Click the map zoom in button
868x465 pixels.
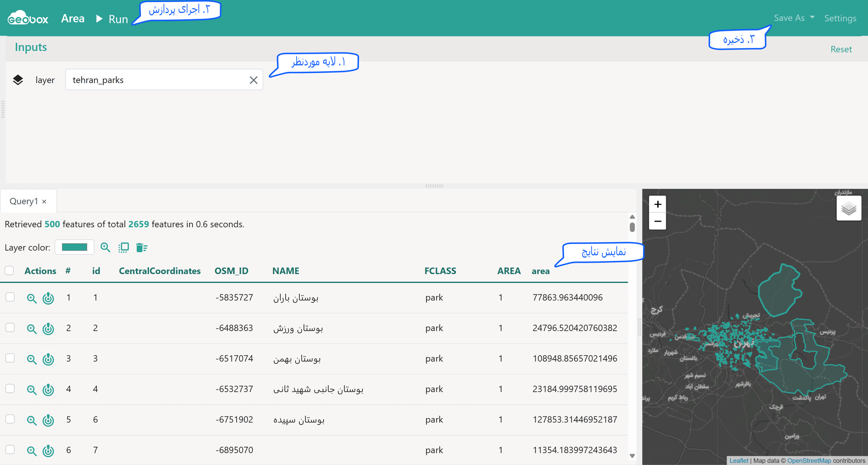tap(657, 204)
